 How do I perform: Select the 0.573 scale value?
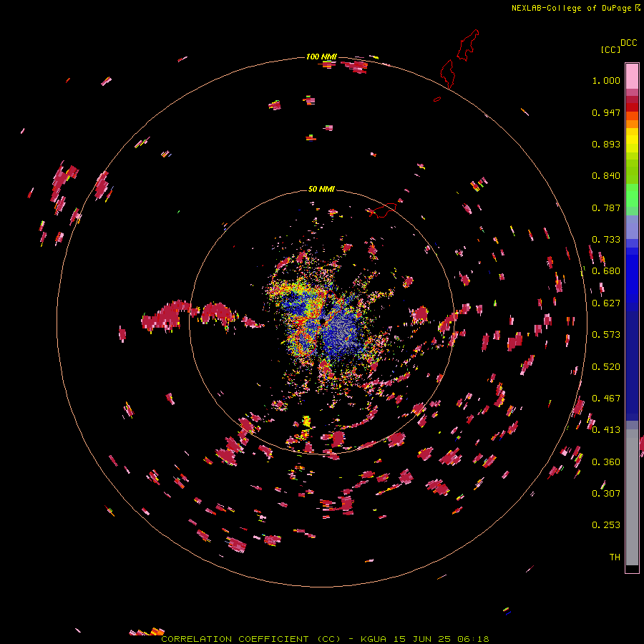[606, 335]
